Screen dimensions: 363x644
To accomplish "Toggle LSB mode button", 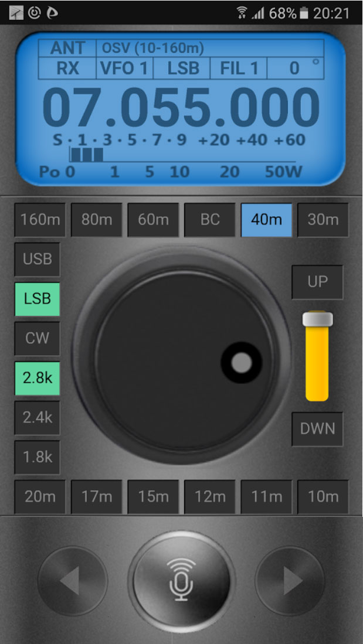I will click(38, 299).
